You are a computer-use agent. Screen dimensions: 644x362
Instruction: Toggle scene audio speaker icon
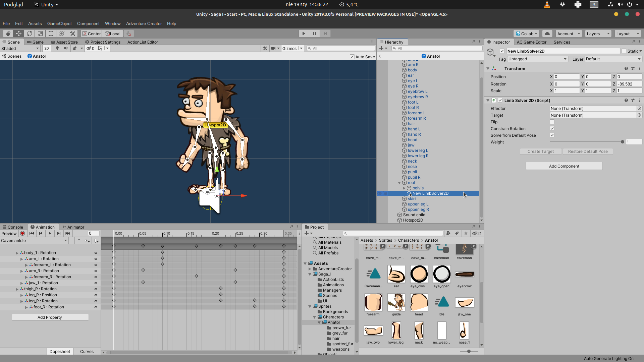click(66, 48)
